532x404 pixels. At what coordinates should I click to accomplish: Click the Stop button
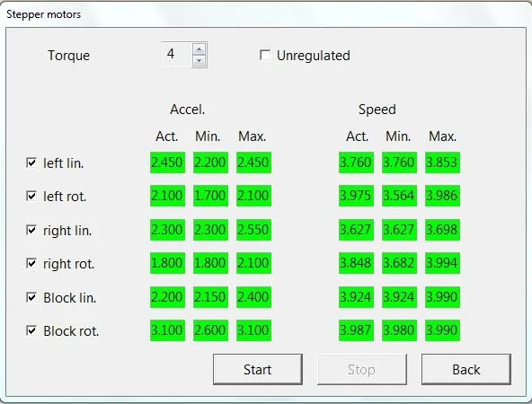361,369
